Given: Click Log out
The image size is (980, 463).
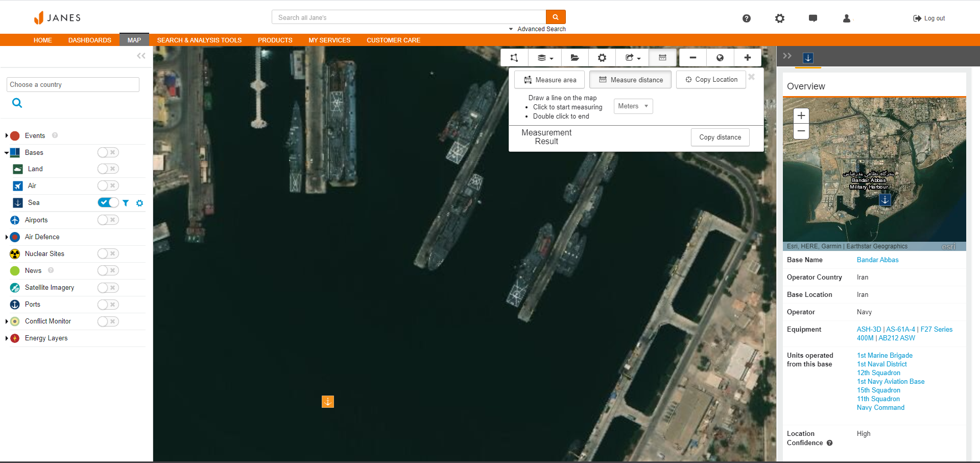Looking at the screenshot, I should tap(929, 18).
